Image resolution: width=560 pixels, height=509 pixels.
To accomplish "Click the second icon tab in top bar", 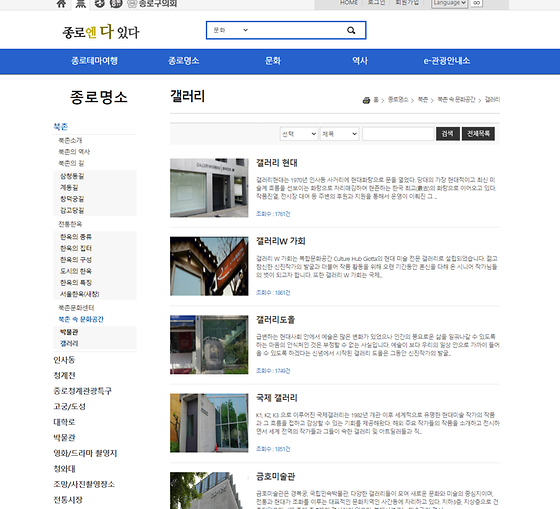I will tap(81, 4).
